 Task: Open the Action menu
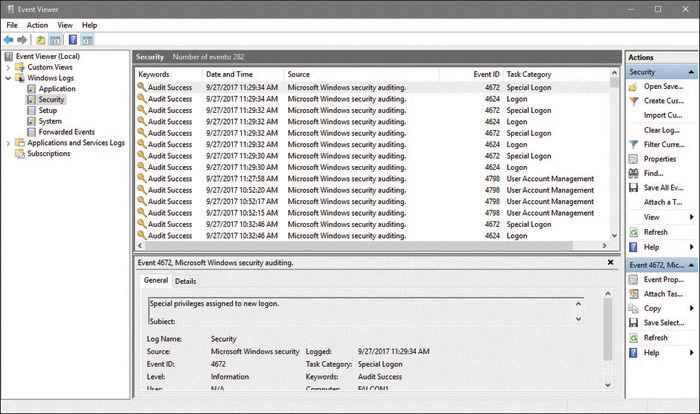tap(37, 25)
